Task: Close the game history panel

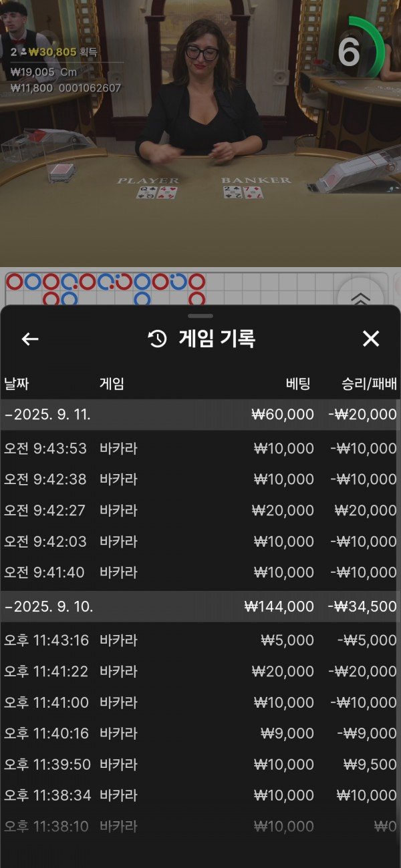Action: click(371, 339)
